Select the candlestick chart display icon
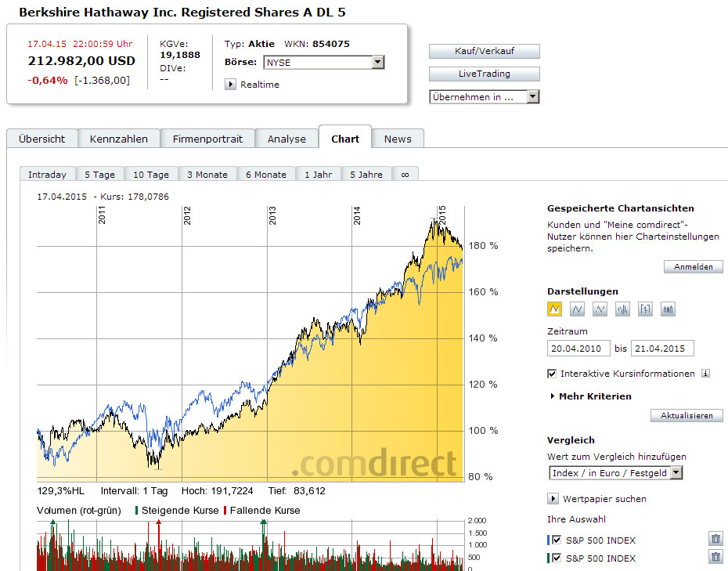This screenshot has height=571, width=728. click(668, 309)
